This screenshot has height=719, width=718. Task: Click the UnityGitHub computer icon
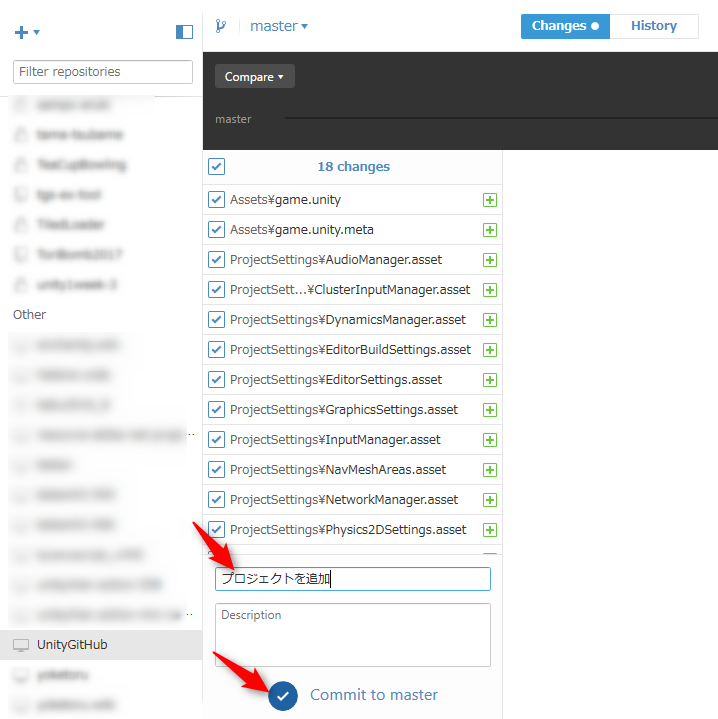click(21, 645)
